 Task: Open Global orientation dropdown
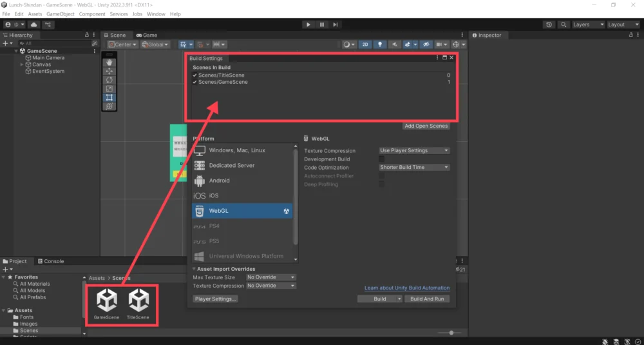[x=155, y=44]
